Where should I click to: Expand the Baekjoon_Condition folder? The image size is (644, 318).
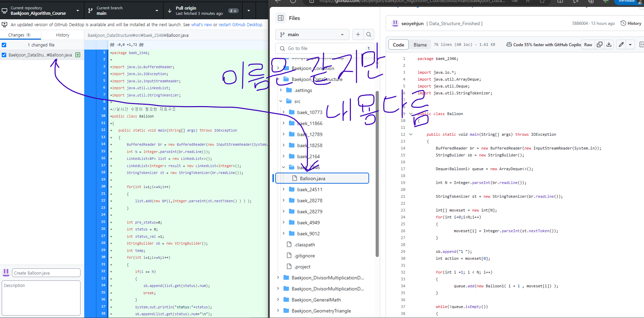click(x=278, y=68)
